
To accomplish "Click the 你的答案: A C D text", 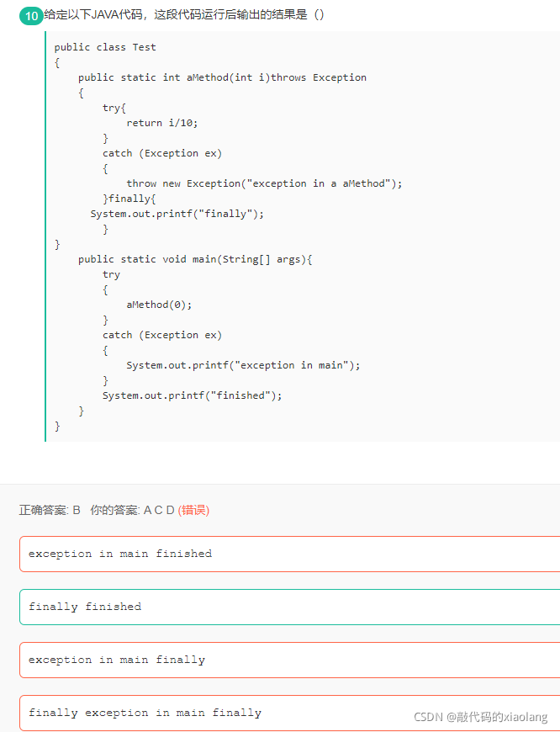I will click(132, 510).
